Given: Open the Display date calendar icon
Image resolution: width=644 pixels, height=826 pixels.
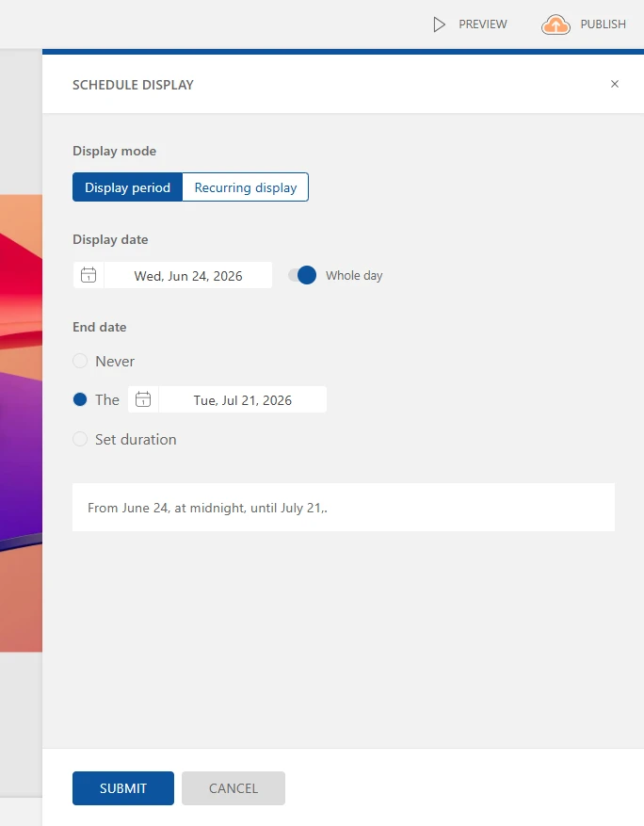Looking at the screenshot, I should click(89, 275).
